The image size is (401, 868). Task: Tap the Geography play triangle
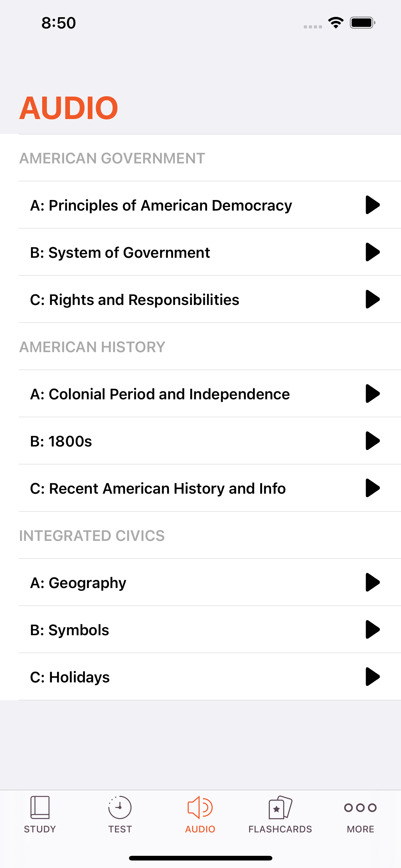pos(372,582)
